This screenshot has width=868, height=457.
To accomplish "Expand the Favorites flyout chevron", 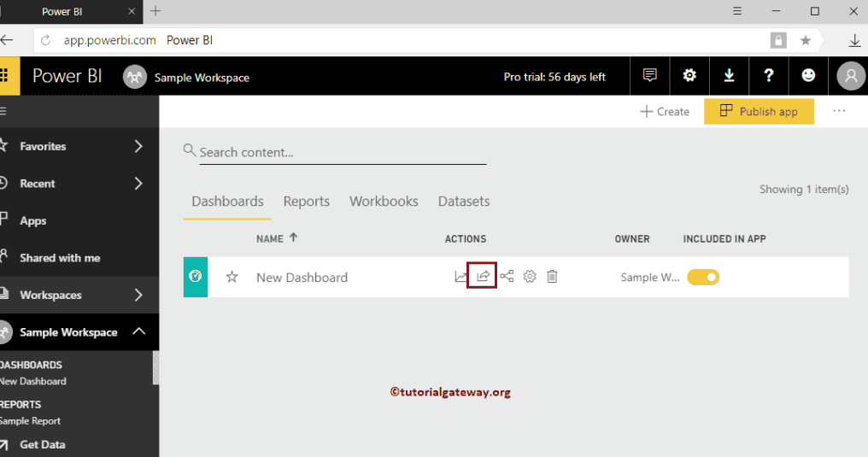I will tap(138, 146).
